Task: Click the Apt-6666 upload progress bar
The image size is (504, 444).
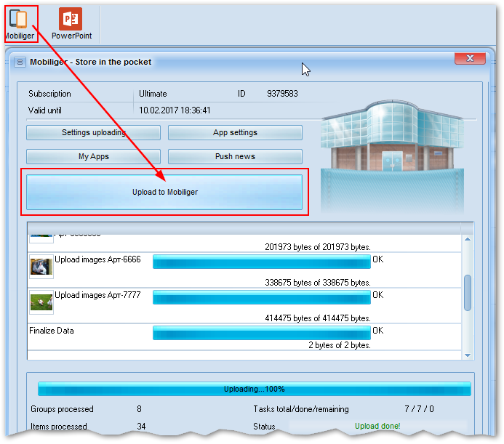Action: click(261, 262)
